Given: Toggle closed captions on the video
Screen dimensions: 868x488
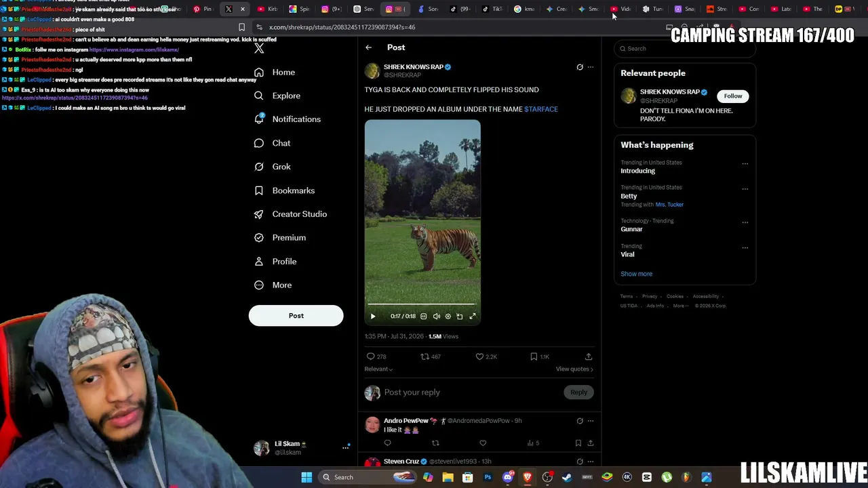Looking at the screenshot, I should point(424,317).
